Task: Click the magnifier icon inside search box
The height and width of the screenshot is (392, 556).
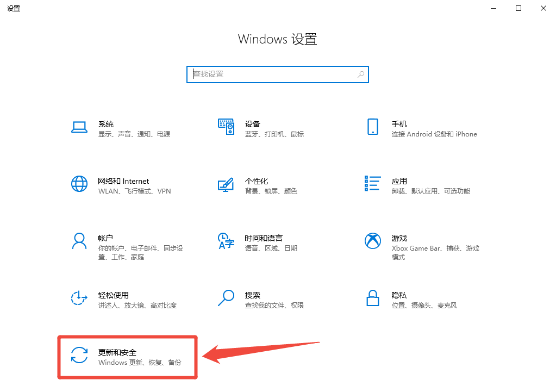Action: pyautogui.click(x=361, y=74)
